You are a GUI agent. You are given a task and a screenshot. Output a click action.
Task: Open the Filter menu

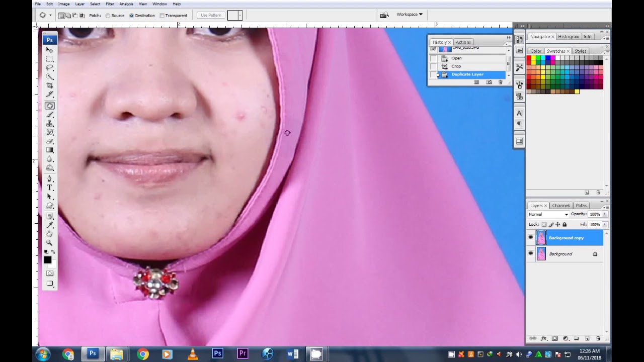[110, 4]
